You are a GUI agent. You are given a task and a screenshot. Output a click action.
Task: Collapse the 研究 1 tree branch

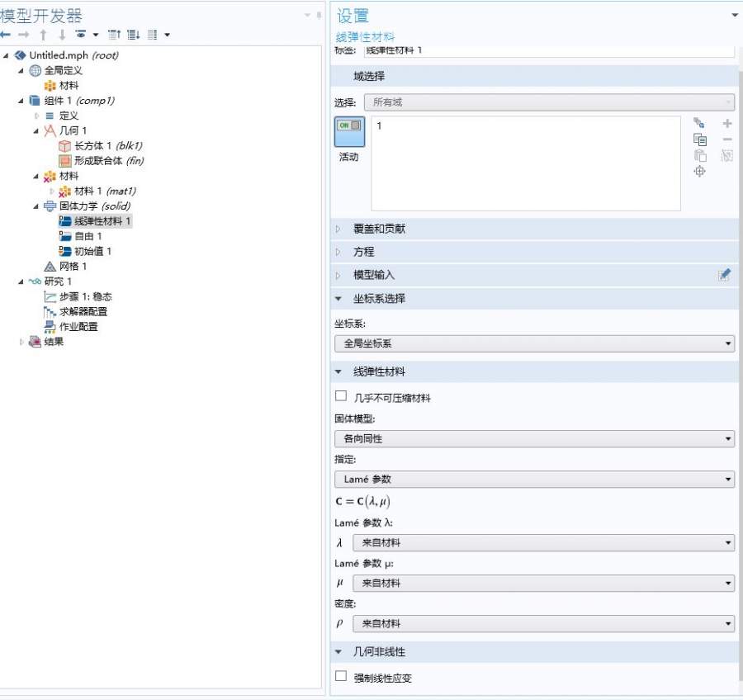click(x=21, y=282)
